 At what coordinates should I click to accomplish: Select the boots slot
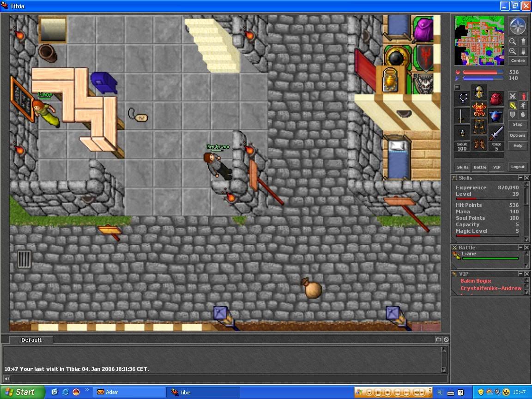(479, 144)
